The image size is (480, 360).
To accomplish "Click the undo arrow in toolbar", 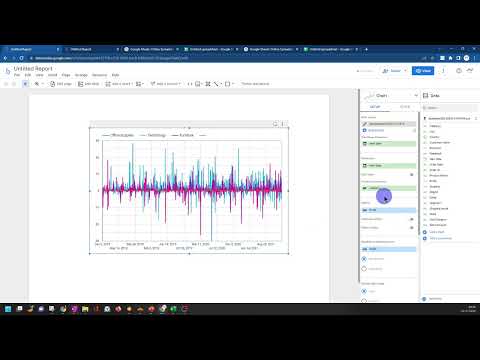I will 6,84.
